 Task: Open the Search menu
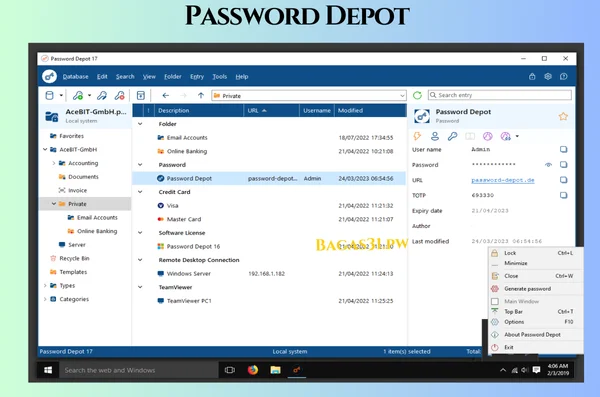point(125,77)
